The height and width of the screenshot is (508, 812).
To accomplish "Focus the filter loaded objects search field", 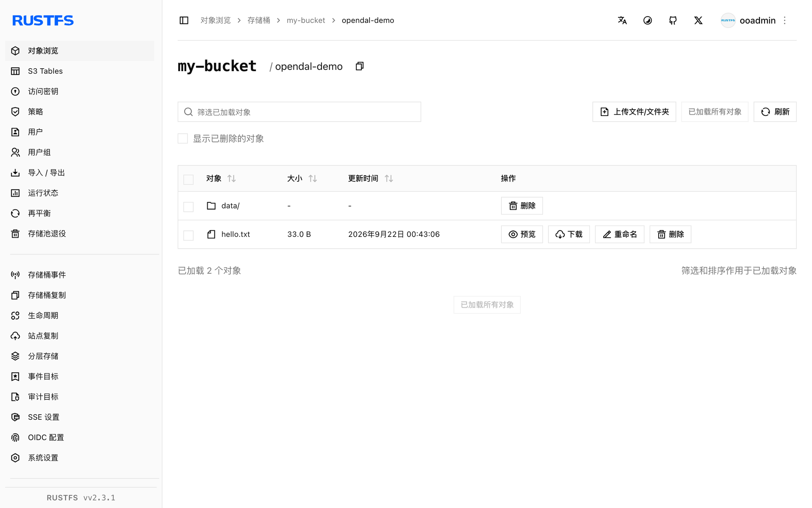I will (x=299, y=112).
